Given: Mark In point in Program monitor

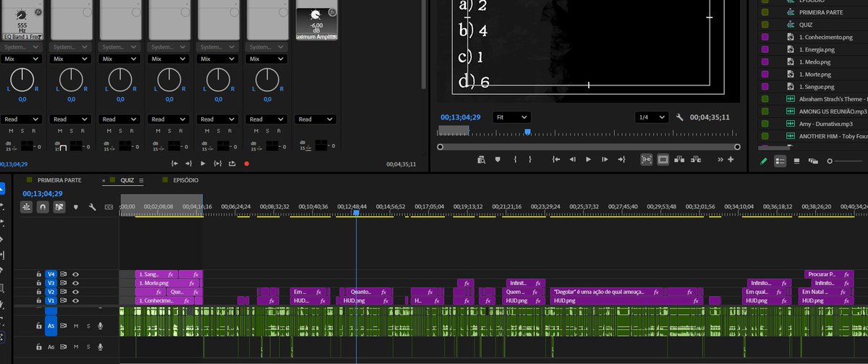Looking at the screenshot, I should 515,159.
